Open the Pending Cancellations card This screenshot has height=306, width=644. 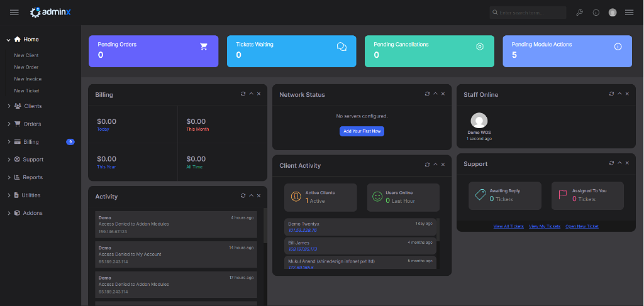coord(429,51)
